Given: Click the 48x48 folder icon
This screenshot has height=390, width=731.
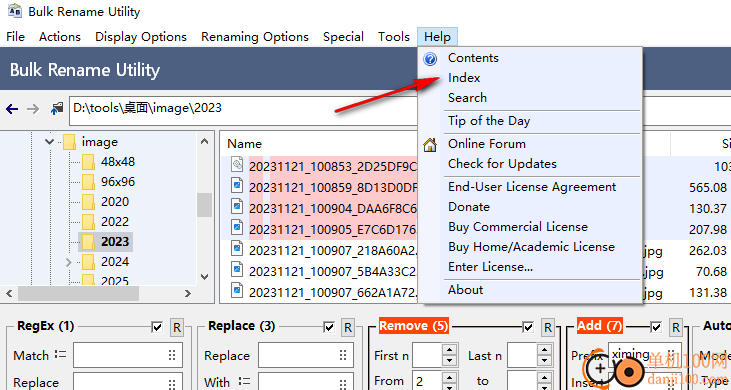Looking at the screenshot, I should (89, 162).
